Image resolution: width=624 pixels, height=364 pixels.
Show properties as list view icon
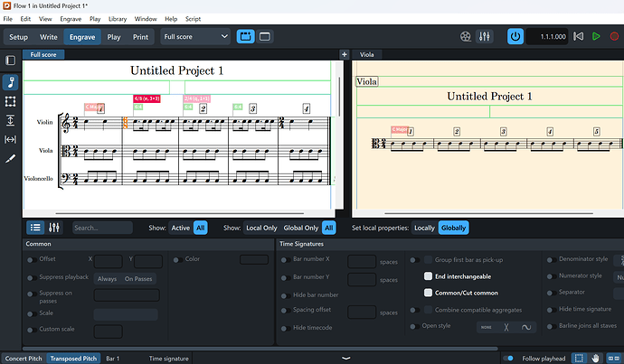pos(35,228)
